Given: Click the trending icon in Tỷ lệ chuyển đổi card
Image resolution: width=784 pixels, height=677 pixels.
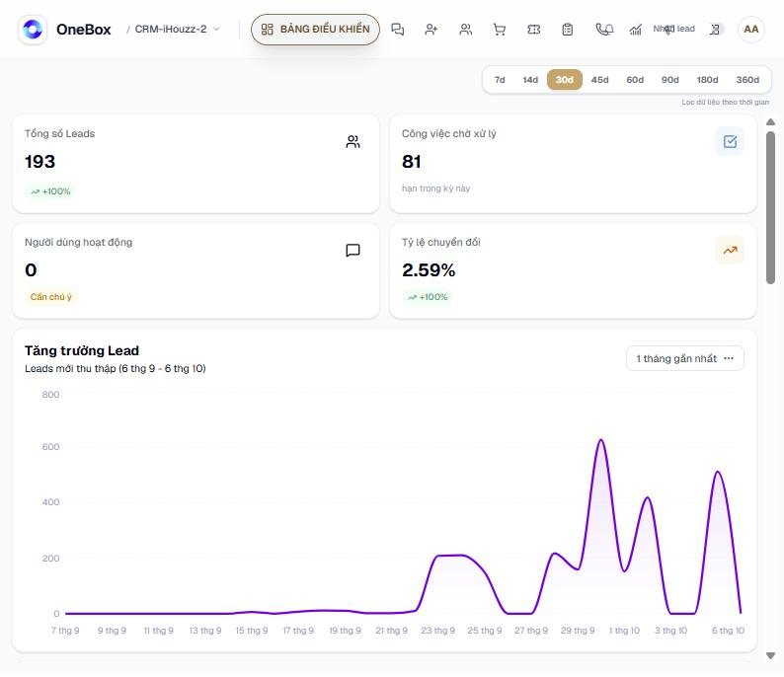Looking at the screenshot, I should click(730, 251).
